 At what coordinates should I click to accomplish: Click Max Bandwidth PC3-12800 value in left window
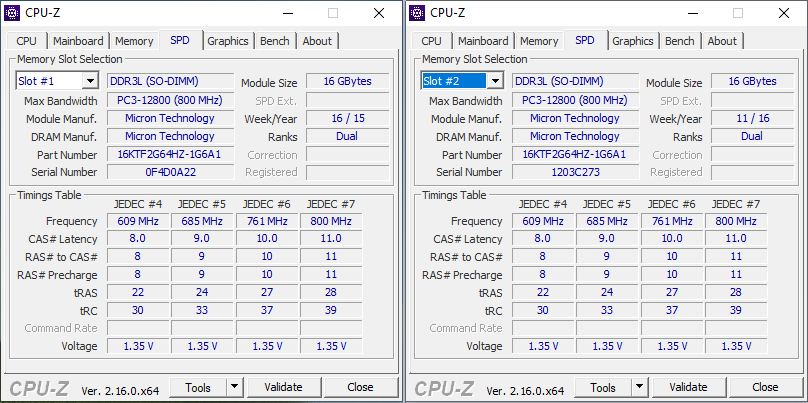coord(171,100)
